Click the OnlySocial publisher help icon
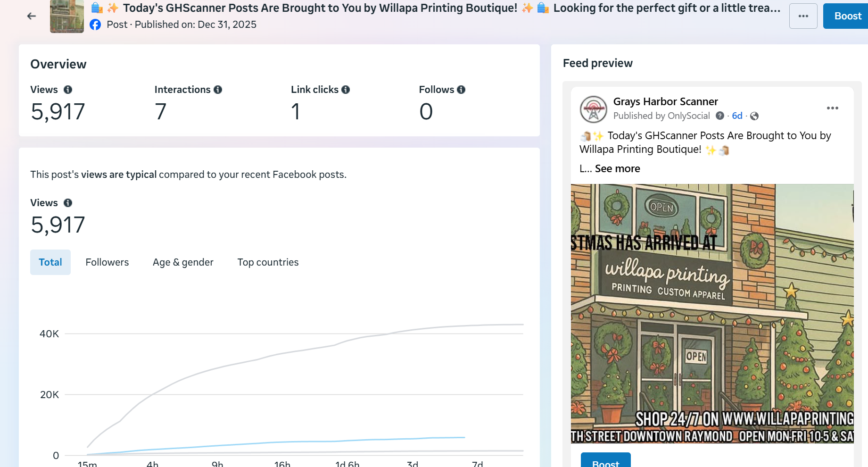The height and width of the screenshot is (467, 868). coord(720,116)
